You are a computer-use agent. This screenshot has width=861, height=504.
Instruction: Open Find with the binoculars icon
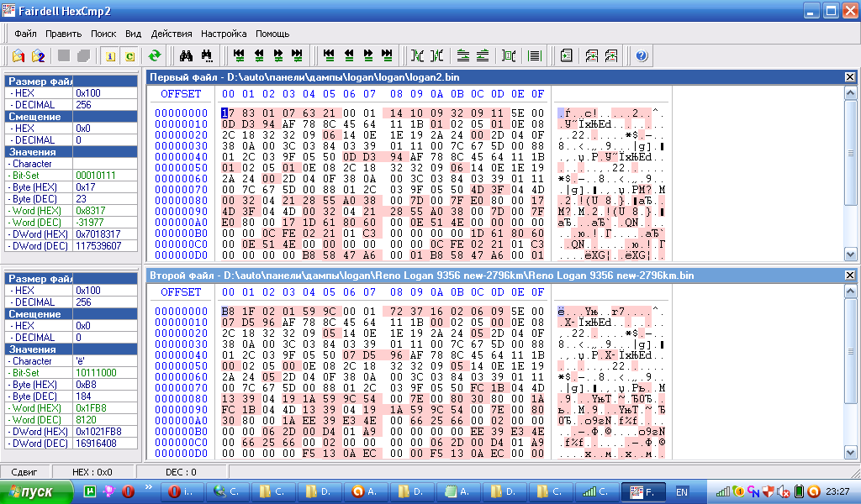coord(186,56)
